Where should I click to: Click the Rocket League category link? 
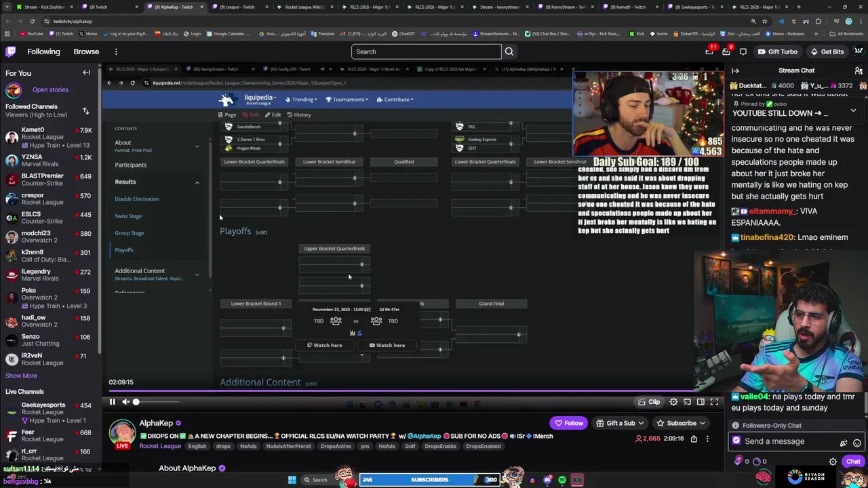tap(160, 446)
